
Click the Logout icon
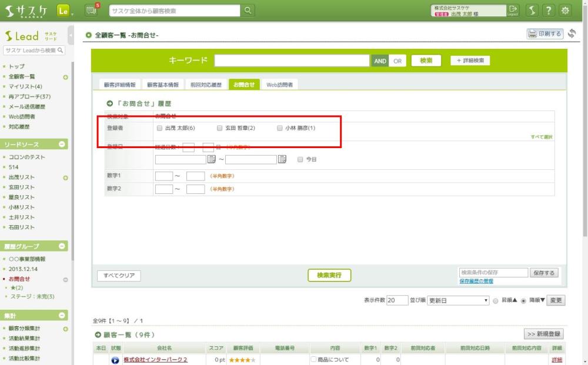point(513,10)
